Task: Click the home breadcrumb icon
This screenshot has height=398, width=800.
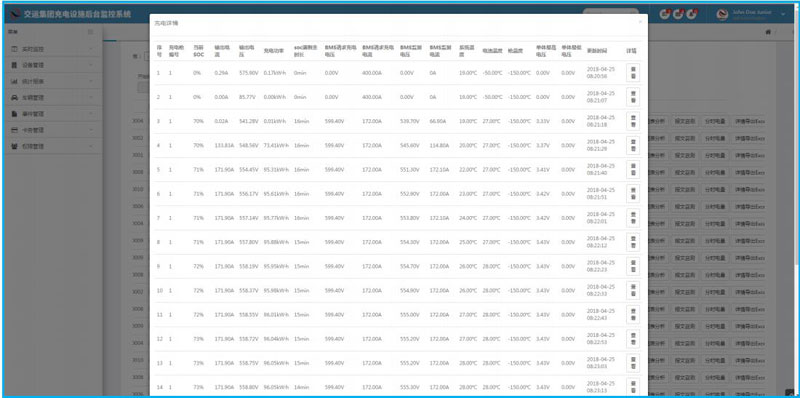Action: (x=767, y=32)
